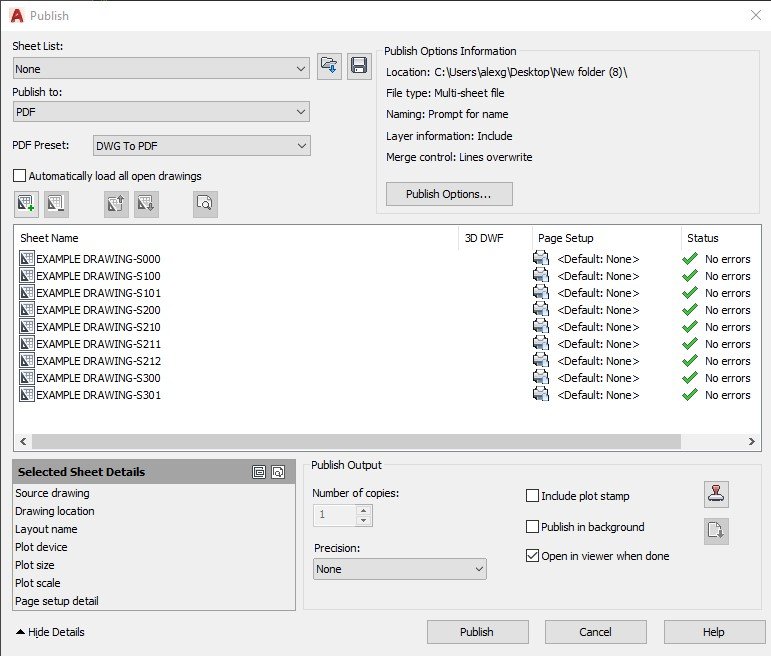
Task: Click the Move Sheet Down icon
Action: pyautogui.click(x=146, y=204)
